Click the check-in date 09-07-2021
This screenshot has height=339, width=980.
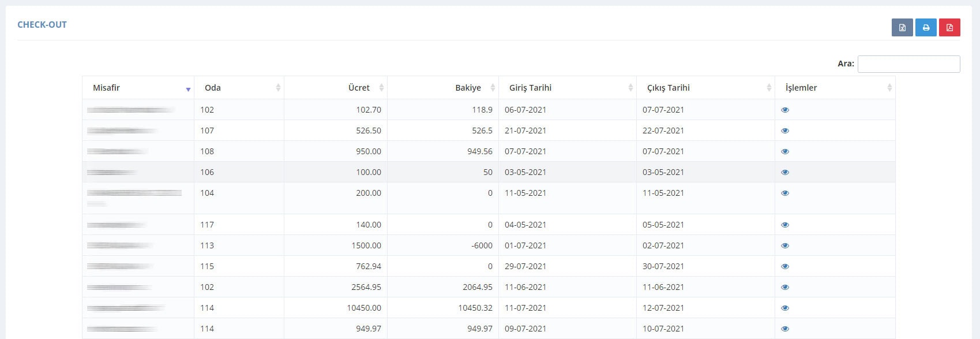pyautogui.click(x=525, y=329)
